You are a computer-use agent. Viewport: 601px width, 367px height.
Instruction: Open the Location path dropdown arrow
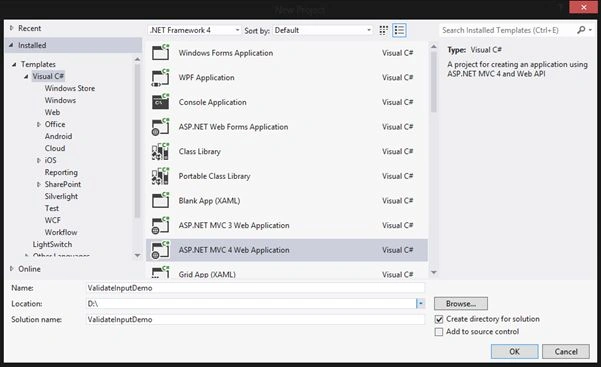420,303
